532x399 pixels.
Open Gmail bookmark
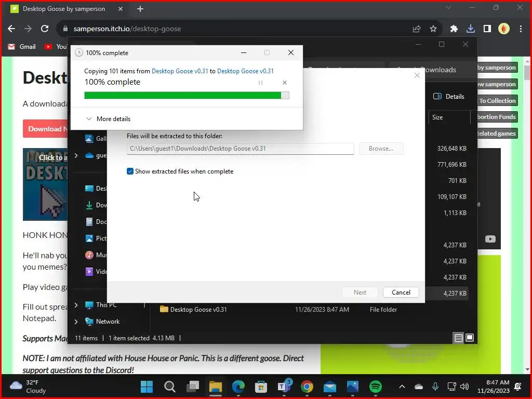[x=22, y=46]
